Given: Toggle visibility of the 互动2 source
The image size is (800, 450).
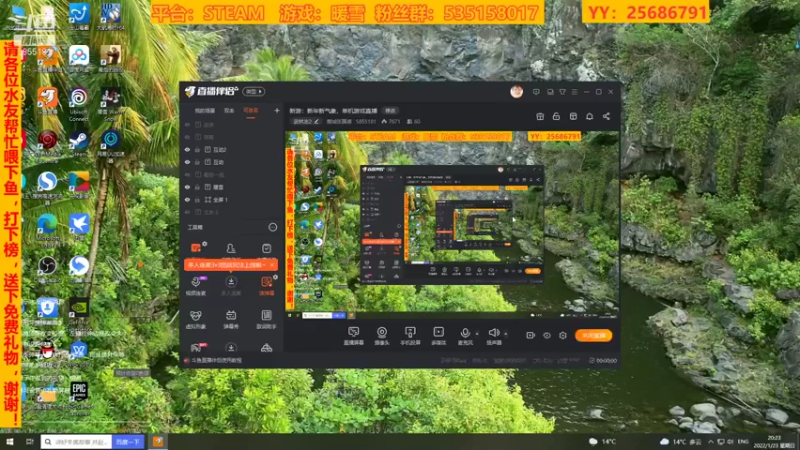Looking at the screenshot, I should point(187,149).
